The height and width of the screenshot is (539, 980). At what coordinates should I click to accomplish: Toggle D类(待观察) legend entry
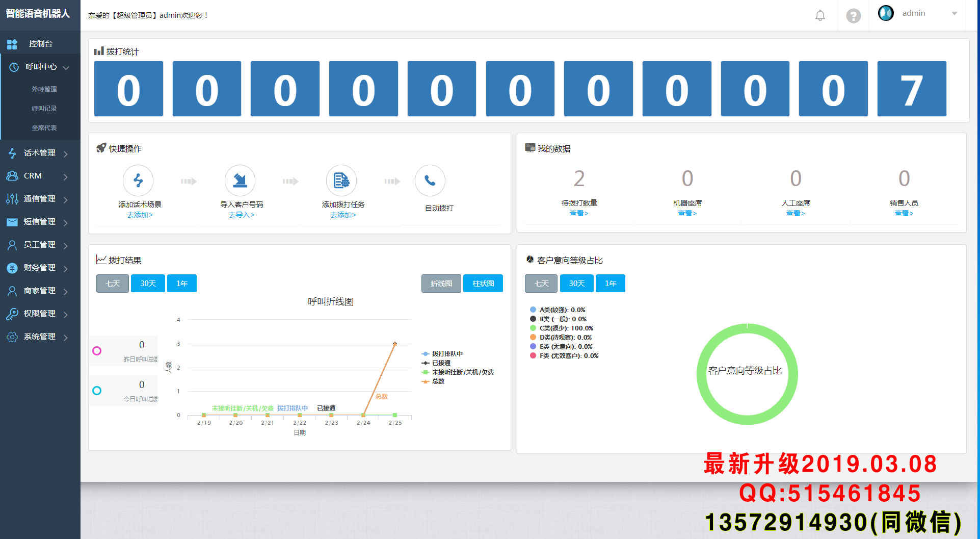pyautogui.click(x=561, y=337)
